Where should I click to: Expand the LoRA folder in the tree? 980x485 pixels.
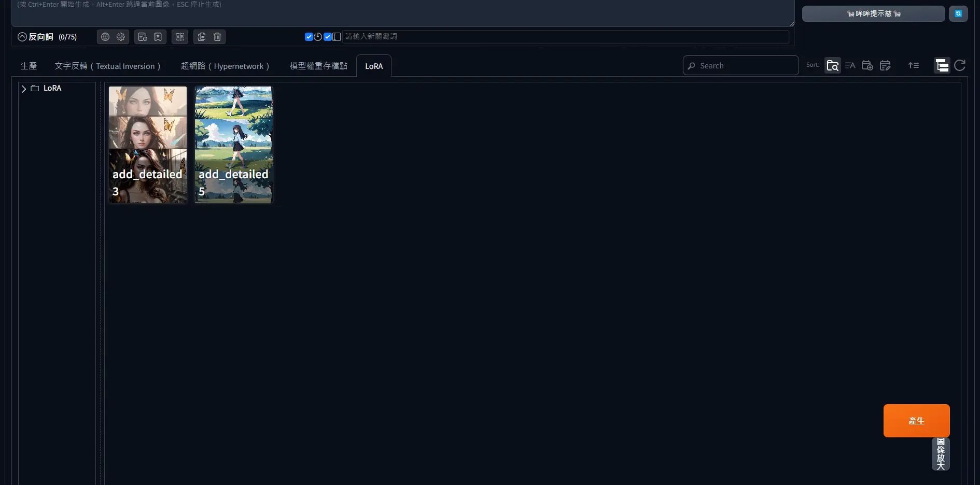tap(24, 89)
